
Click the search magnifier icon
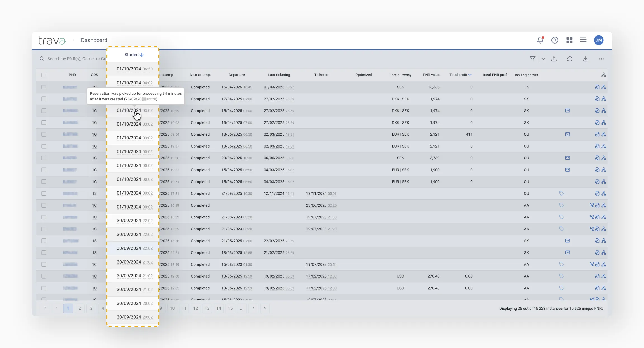tap(42, 59)
